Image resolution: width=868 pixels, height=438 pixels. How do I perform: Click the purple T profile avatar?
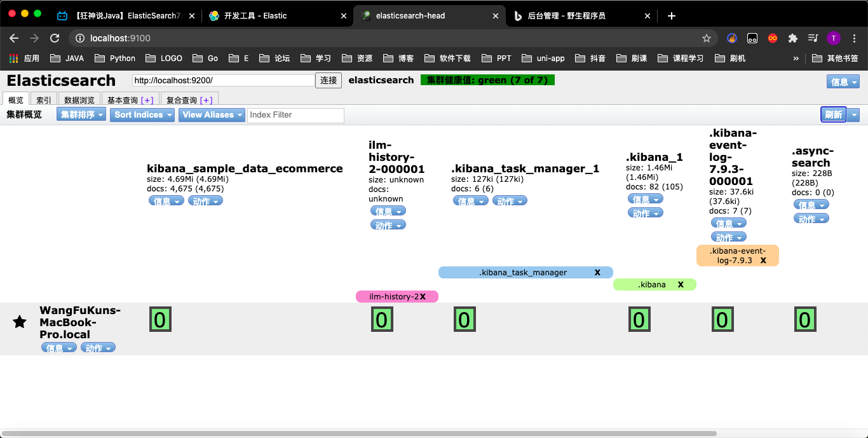(x=834, y=38)
